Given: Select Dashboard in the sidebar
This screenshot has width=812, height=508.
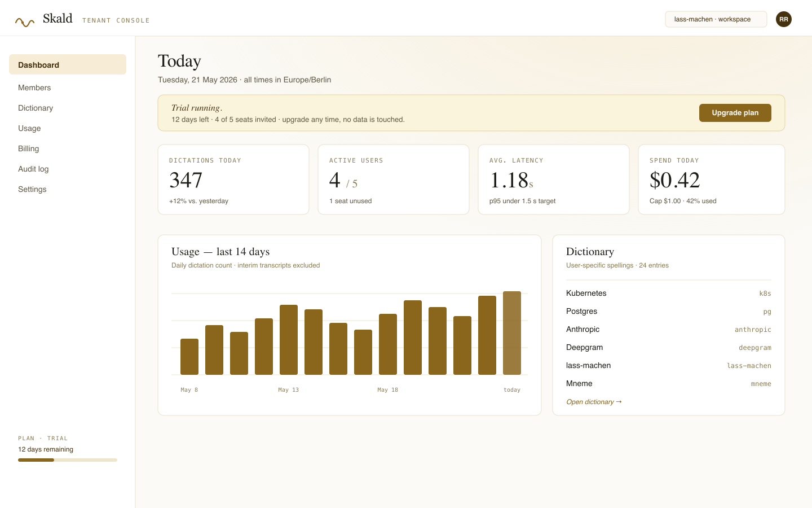Looking at the screenshot, I should point(68,64).
